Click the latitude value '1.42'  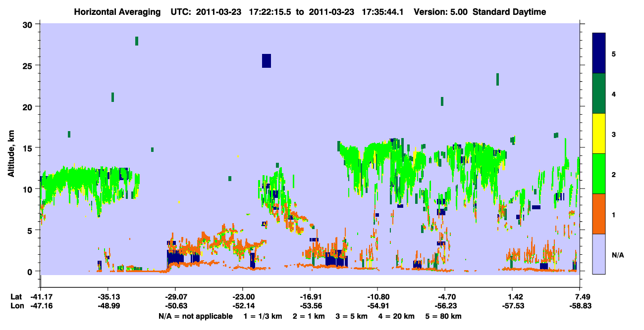516,297
